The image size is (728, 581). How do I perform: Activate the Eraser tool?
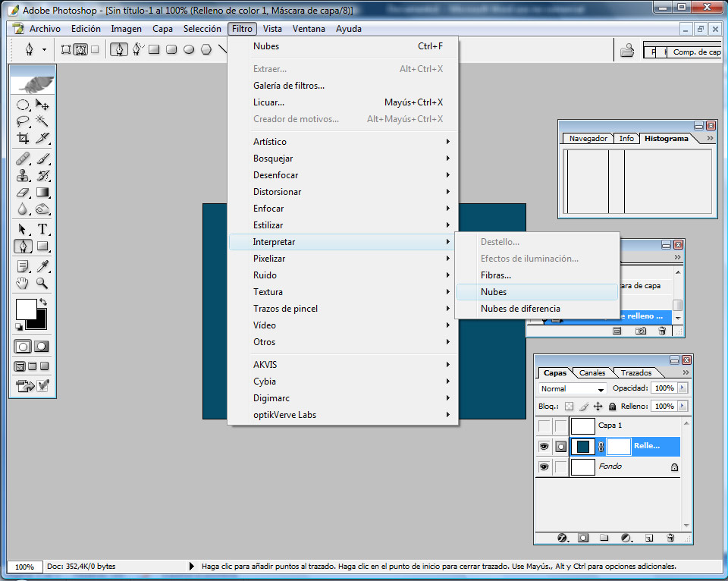coord(23,192)
